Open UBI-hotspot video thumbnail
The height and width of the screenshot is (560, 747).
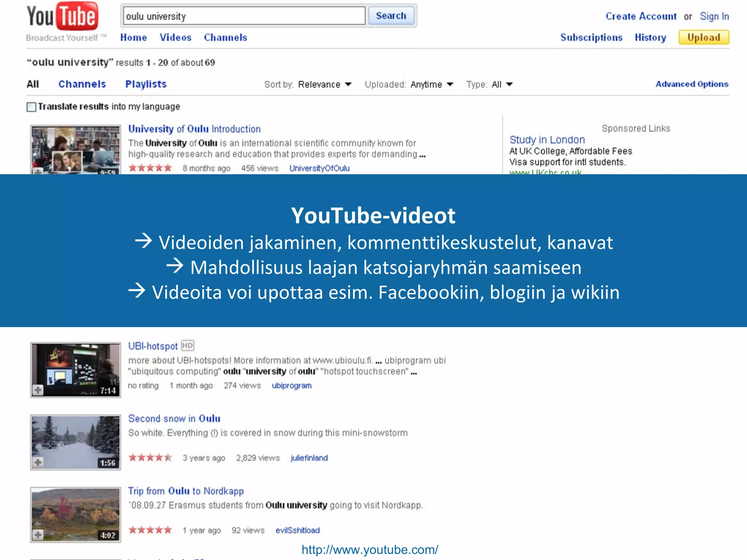76,370
